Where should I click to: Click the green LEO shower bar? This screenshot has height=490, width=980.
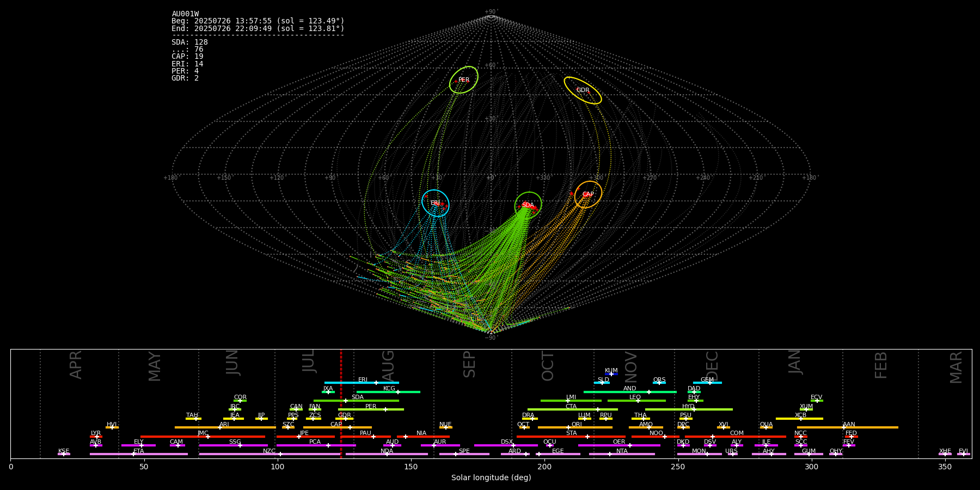636,401
